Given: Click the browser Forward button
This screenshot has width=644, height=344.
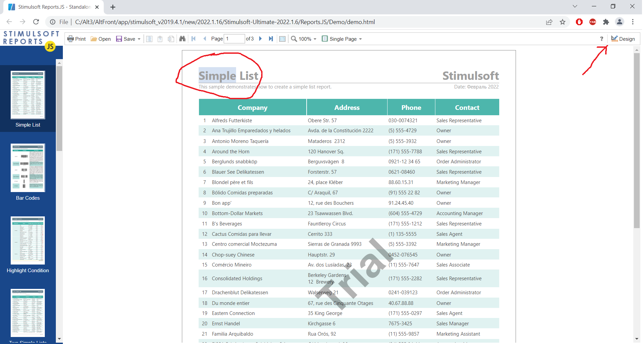Looking at the screenshot, I should 22,22.
